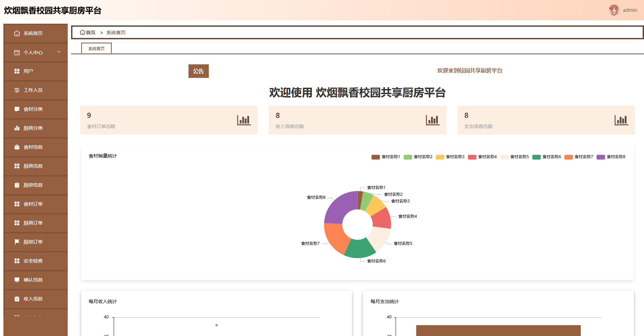The image size is (644, 336).
Task: Open the 收入信息总数 statistics card
Action: (357, 120)
